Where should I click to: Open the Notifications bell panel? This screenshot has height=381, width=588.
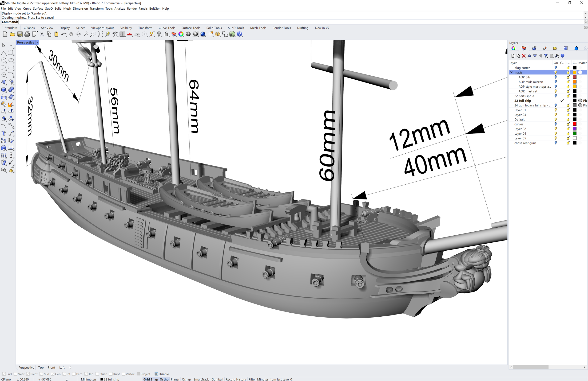point(576,48)
